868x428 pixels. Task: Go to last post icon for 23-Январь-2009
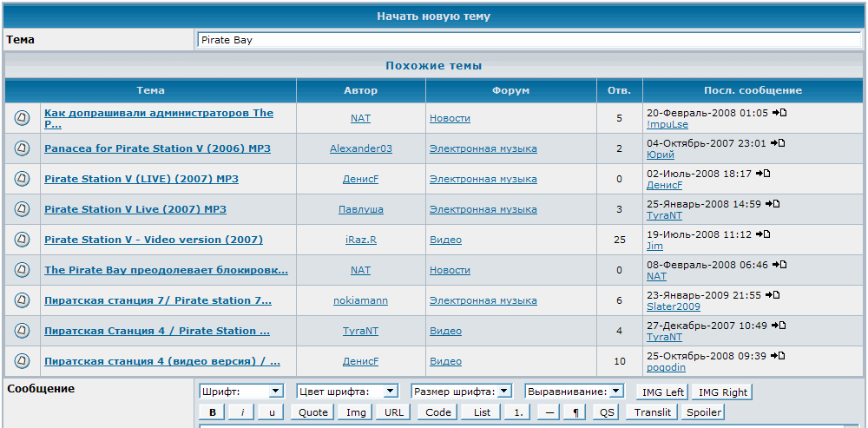773,295
